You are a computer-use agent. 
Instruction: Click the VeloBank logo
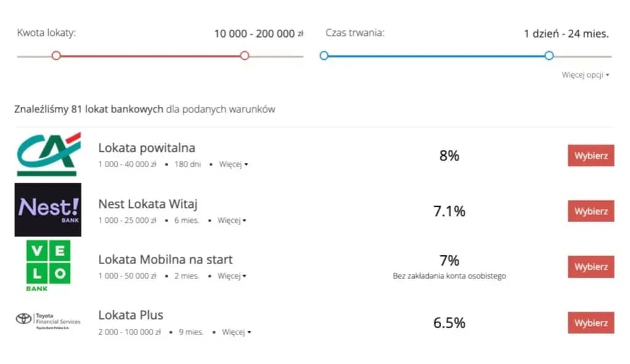pyautogui.click(x=48, y=265)
